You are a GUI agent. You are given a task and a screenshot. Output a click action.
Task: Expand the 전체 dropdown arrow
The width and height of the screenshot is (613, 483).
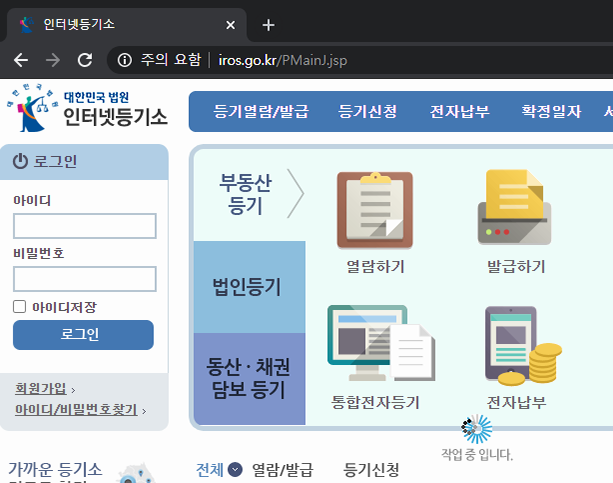(235, 470)
